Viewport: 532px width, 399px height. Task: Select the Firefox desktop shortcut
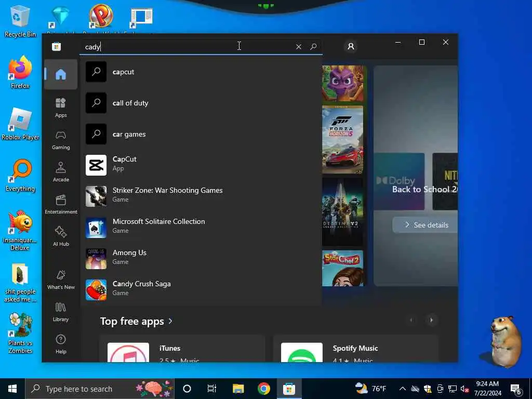[20, 73]
